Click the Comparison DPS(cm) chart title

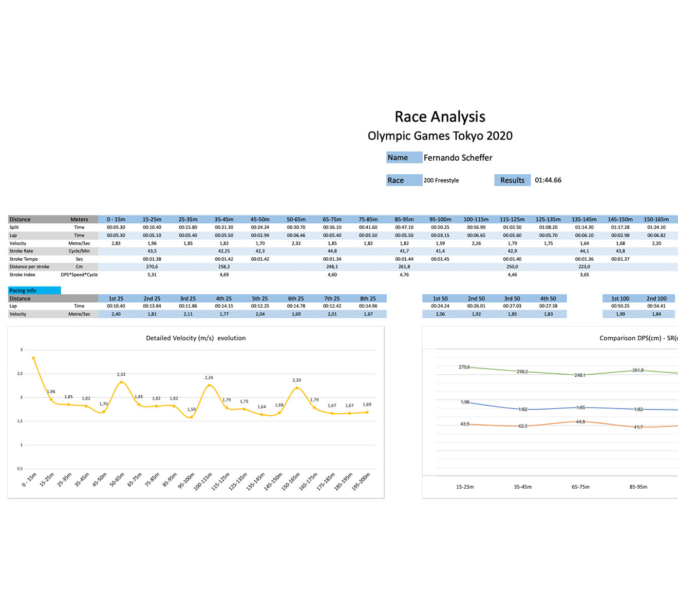(x=638, y=338)
